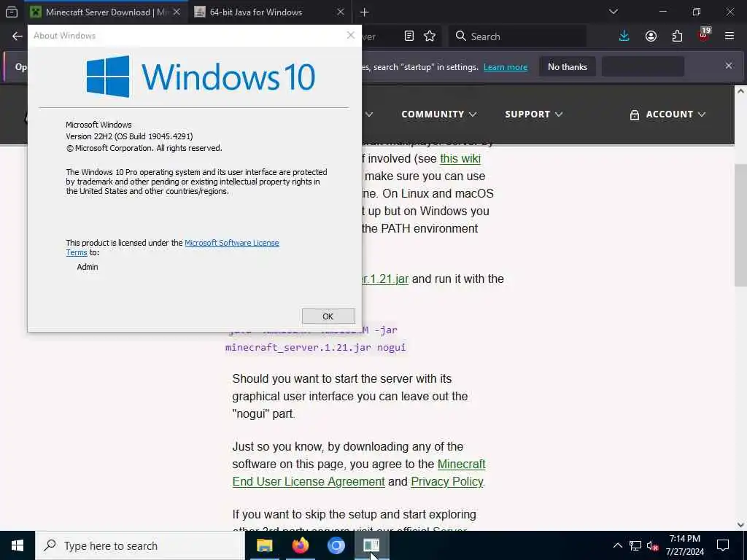Expand the SUPPORT menu
The image size is (747, 560).
(x=533, y=114)
